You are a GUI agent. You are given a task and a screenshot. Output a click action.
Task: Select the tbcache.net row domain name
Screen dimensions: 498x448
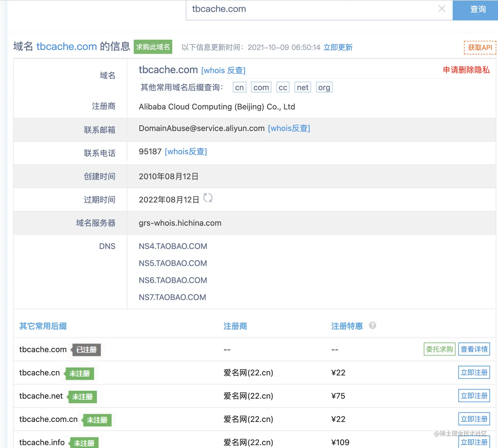(41, 396)
